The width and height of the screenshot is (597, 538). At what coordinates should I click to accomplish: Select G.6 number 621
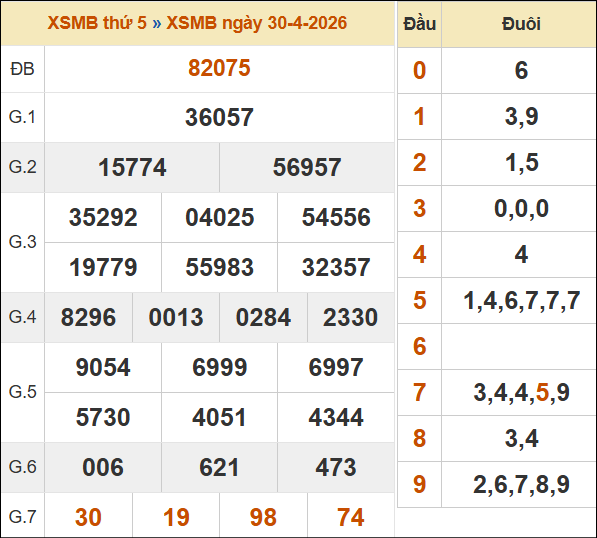coord(219,467)
